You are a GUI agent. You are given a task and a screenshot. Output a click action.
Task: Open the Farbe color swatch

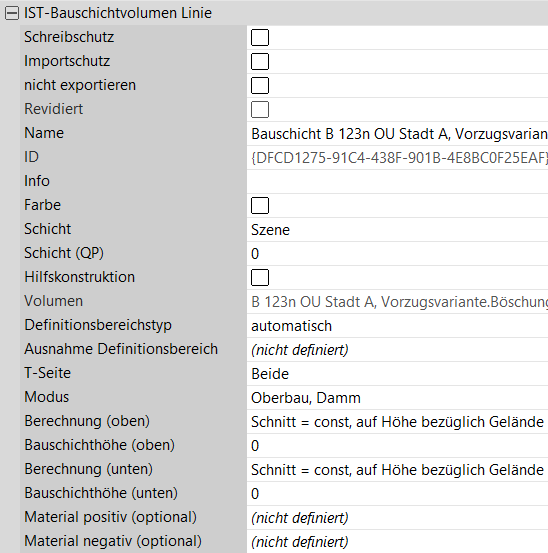tap(260, 205)
